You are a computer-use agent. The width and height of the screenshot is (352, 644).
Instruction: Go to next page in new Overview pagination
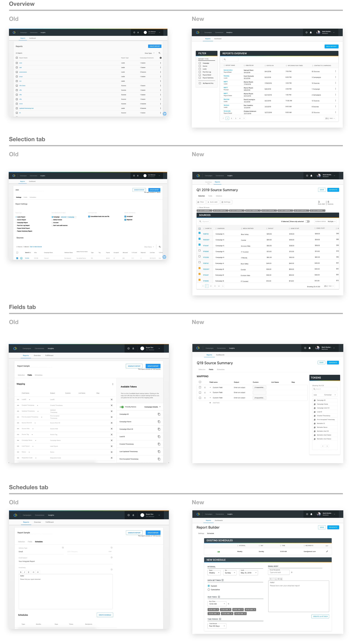coord(244,118)
